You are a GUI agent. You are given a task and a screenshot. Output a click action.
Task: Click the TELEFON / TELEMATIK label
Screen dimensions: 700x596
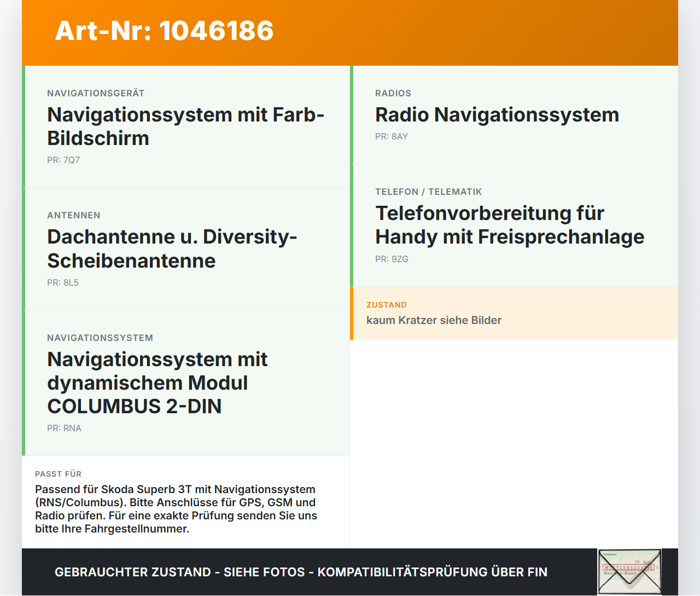point(429,192)
